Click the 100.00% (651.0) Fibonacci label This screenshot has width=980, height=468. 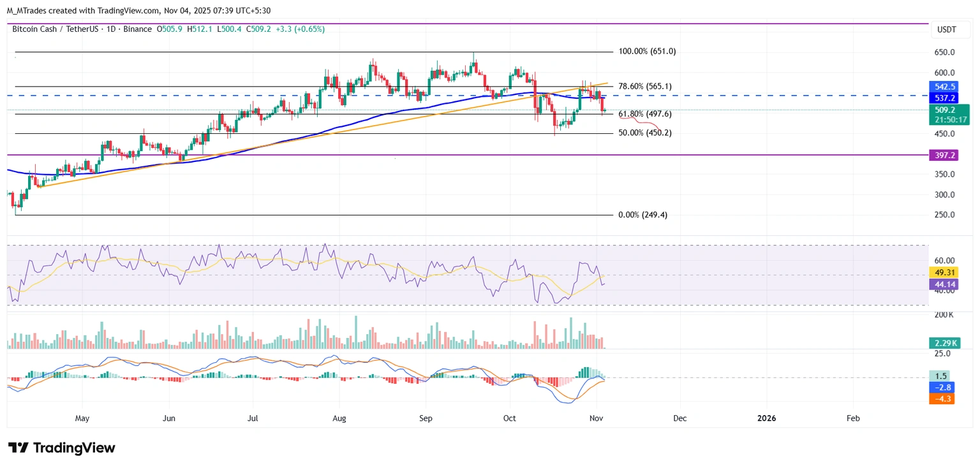(x=648, y=51)
